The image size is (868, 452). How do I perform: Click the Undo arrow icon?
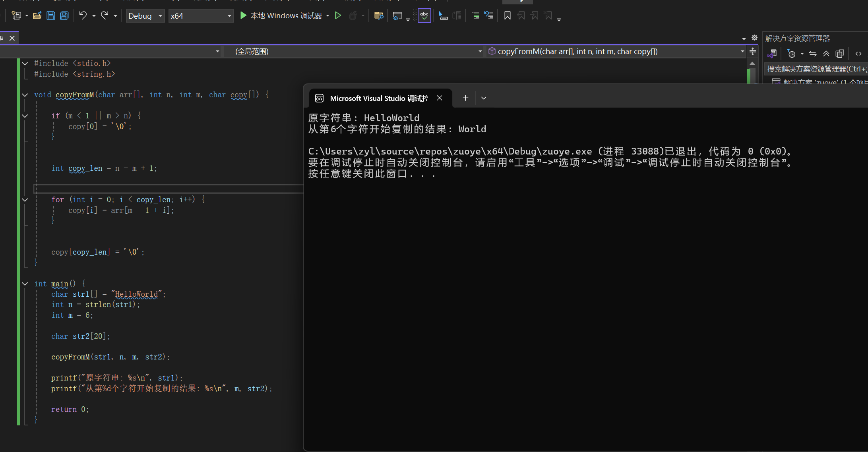(x=83, y=16)
